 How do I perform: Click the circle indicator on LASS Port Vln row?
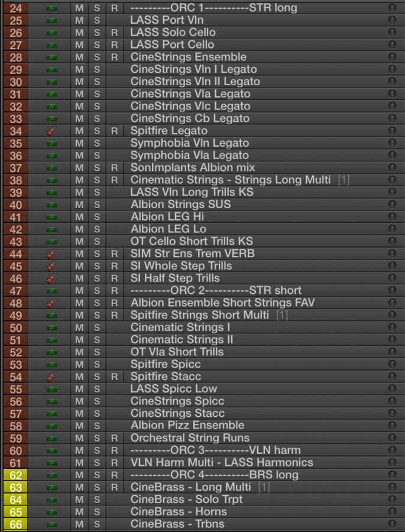pyautogui.click(x=391, y=20)
